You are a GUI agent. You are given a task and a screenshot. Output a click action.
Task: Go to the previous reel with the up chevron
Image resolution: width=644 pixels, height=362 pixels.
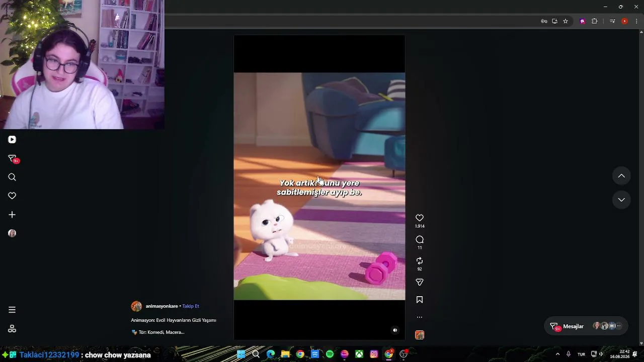(x=621, y=176)
